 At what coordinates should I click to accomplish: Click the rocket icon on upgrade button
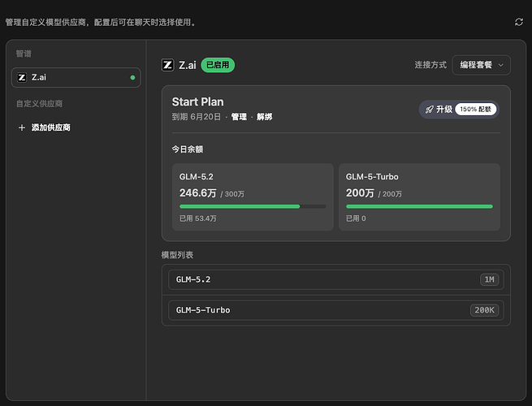429,110
